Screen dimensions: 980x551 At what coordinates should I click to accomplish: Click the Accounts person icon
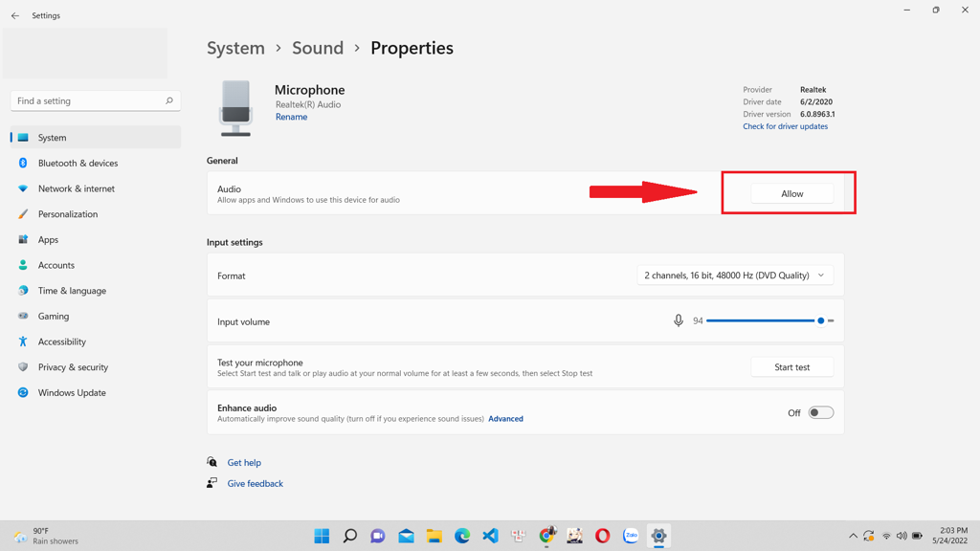(x=23, y=265)
